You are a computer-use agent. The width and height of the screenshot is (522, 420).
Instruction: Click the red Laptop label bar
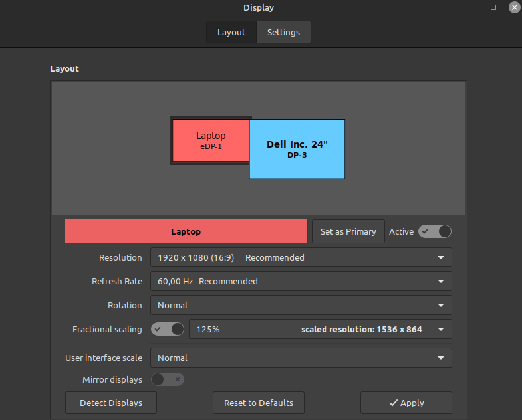(186, 231)
